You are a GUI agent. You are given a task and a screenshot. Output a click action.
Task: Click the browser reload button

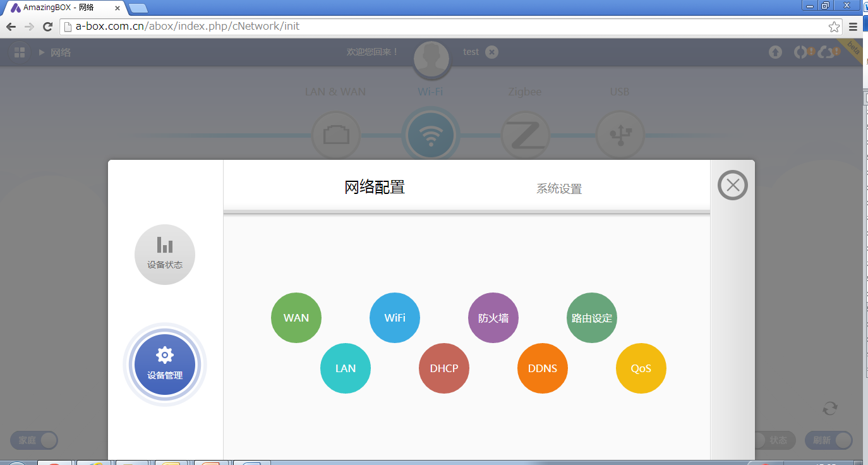tap(47, 27)
